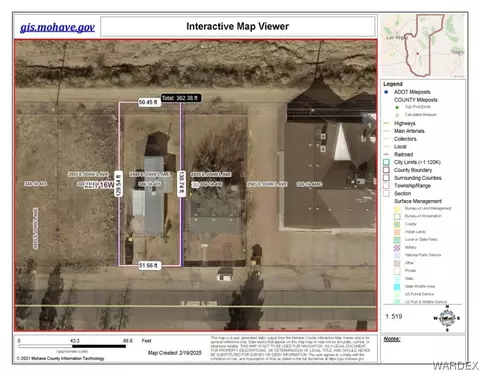Click the Calculated Measure legend symbol
Screen dimensions: 480x376
click(x=397, y=115)
